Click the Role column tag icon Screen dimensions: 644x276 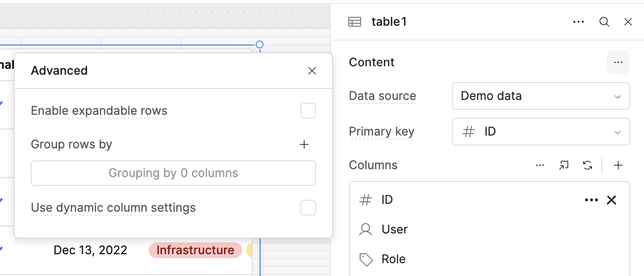(x=366, y=259)
